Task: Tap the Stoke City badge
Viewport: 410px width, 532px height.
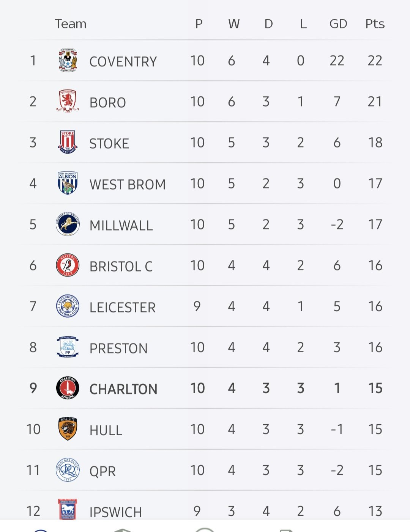Action: pos(68,142)
